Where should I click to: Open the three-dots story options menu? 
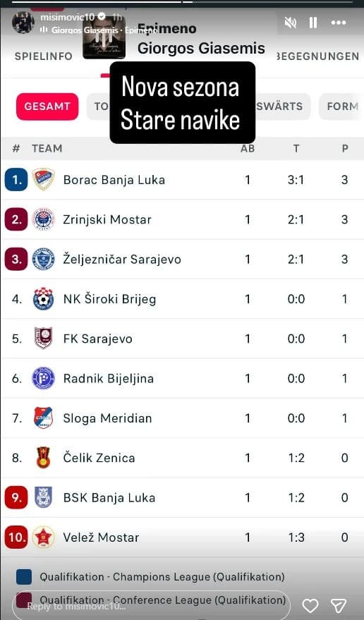point(339,23)
